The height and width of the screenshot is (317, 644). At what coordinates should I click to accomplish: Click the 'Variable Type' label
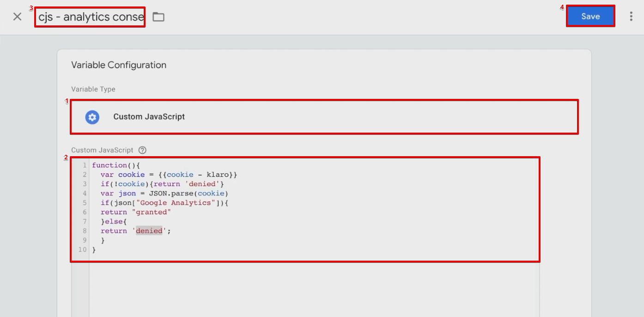93,89
